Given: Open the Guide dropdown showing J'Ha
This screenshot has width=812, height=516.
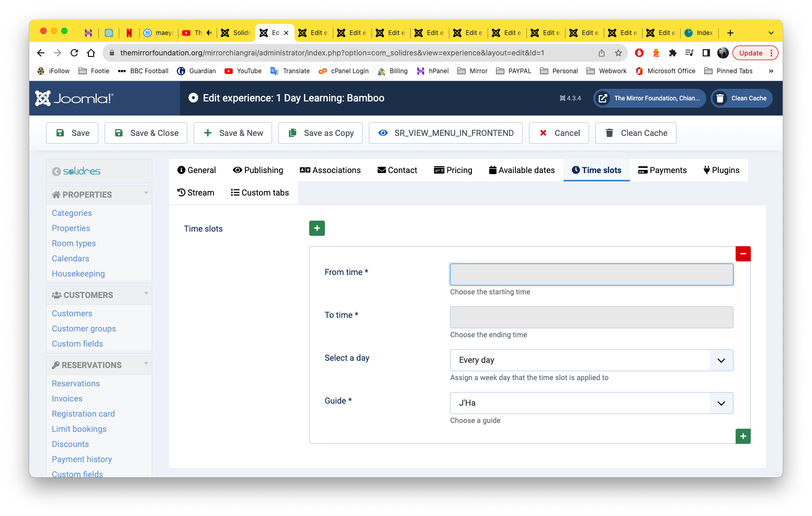Looking at the screenshot, I should click(591, 403).
